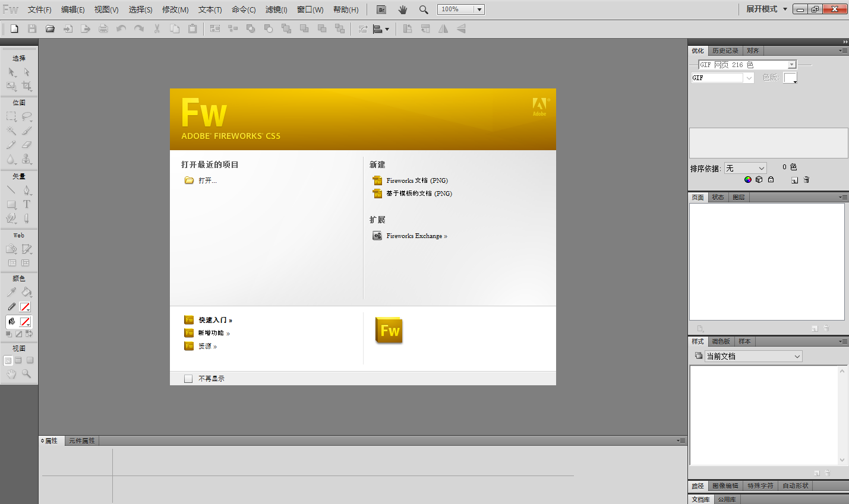Pick the Pen tool in vector section

point(27,191)
